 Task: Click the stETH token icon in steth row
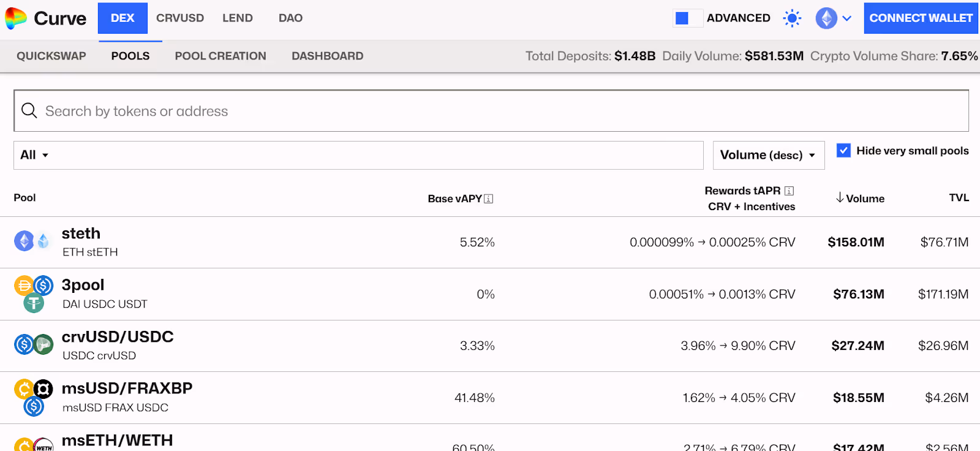pyautogui.click(x=43, y=241)
